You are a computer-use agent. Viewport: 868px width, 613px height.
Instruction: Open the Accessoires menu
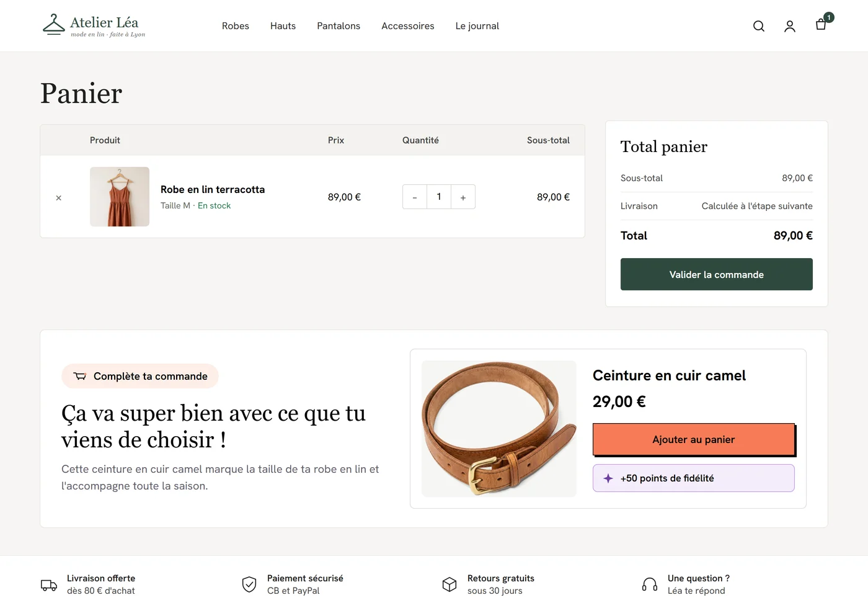pyautogui.click(x=408, y=26)
